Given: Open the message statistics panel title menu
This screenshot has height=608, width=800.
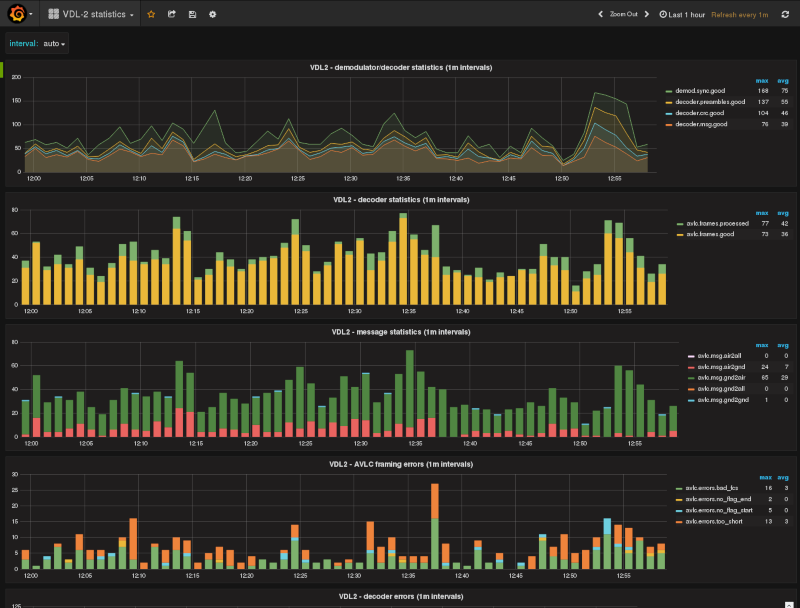Looking at the screenshot, I should [x=401, y=332].
